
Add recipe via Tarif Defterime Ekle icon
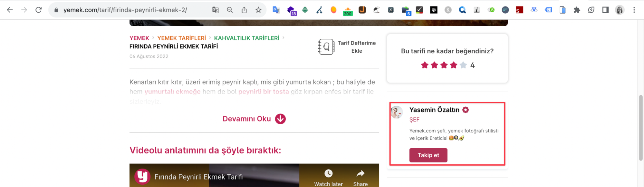click(326, 47)
